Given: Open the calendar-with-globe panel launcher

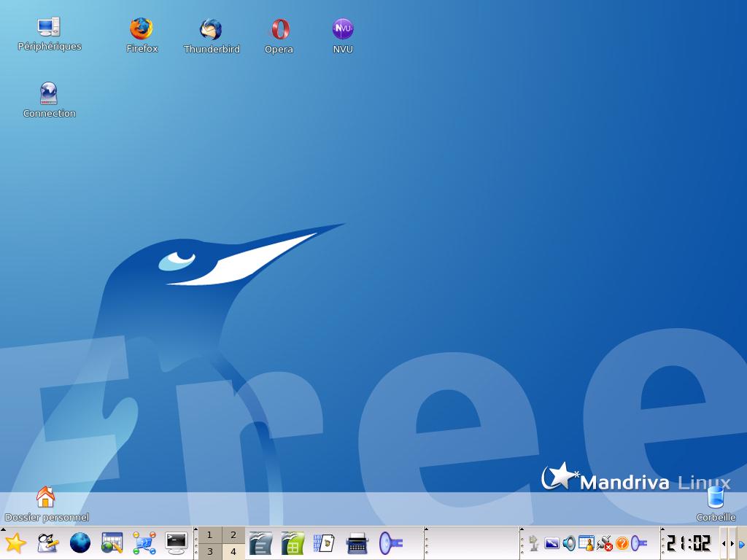Looking at the screenshot, I should 112,543.
